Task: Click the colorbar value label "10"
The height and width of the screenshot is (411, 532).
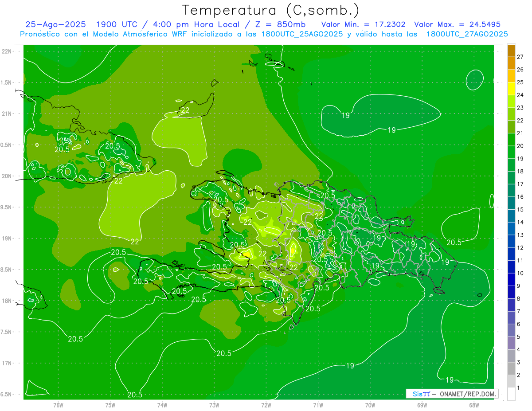Action: (x=520, y=273)
